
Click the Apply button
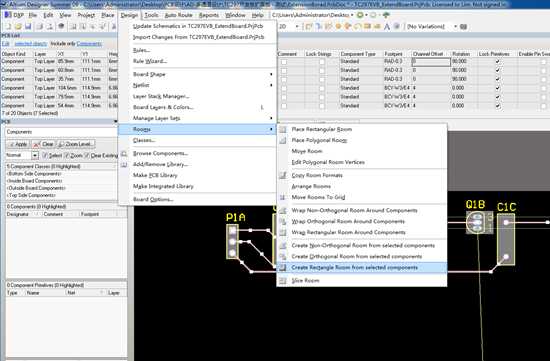pyautogui.click(x=18, y=144)
